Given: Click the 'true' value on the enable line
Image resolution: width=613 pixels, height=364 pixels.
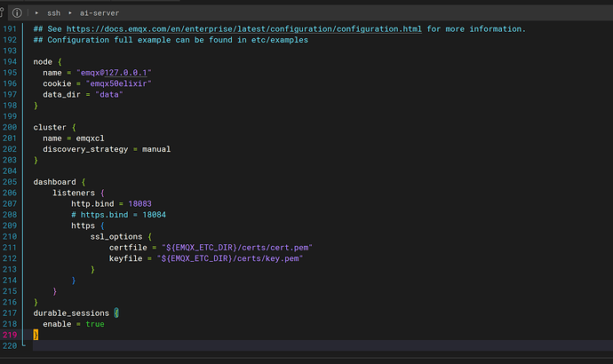Looking at the screenshot, I should tap(95, 324).
